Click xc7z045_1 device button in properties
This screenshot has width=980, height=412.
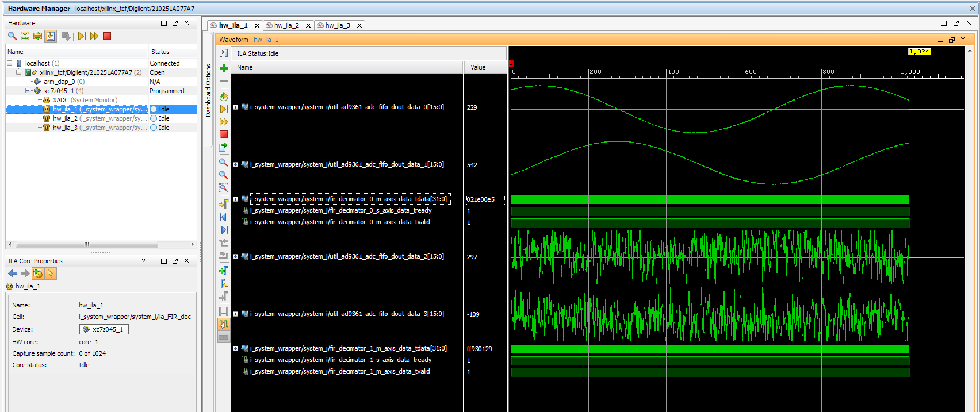click(x=104, y=329)
